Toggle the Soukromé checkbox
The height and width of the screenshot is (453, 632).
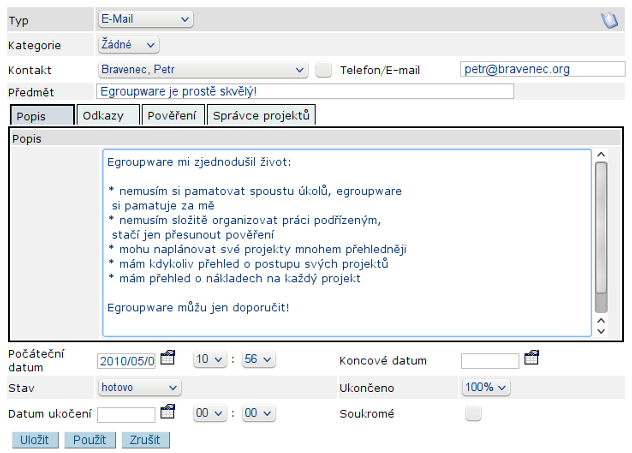pos(473,413)
